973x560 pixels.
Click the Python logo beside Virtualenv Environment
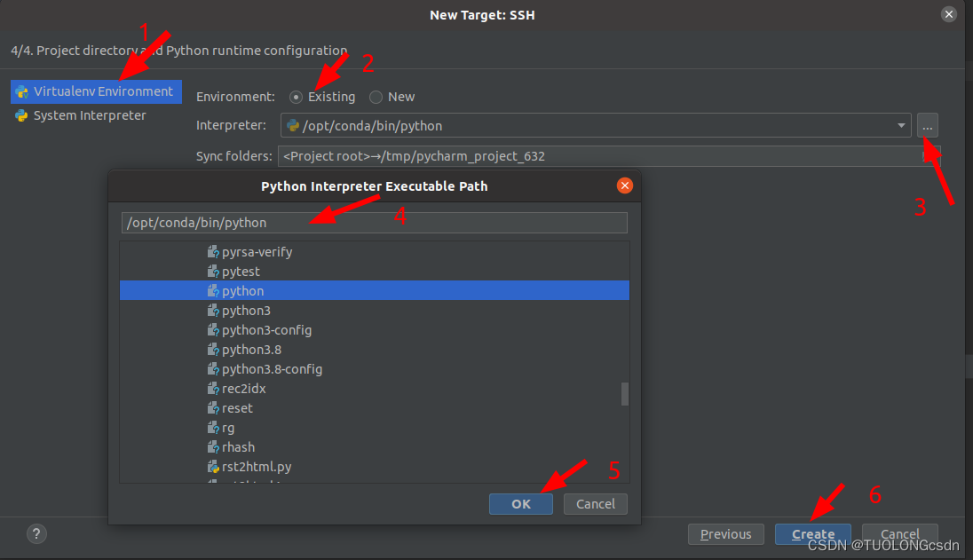tap(20, 91)
